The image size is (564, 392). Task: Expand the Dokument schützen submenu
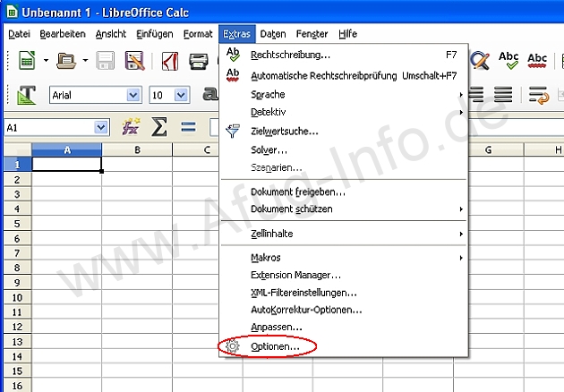(x=344, y=209)
